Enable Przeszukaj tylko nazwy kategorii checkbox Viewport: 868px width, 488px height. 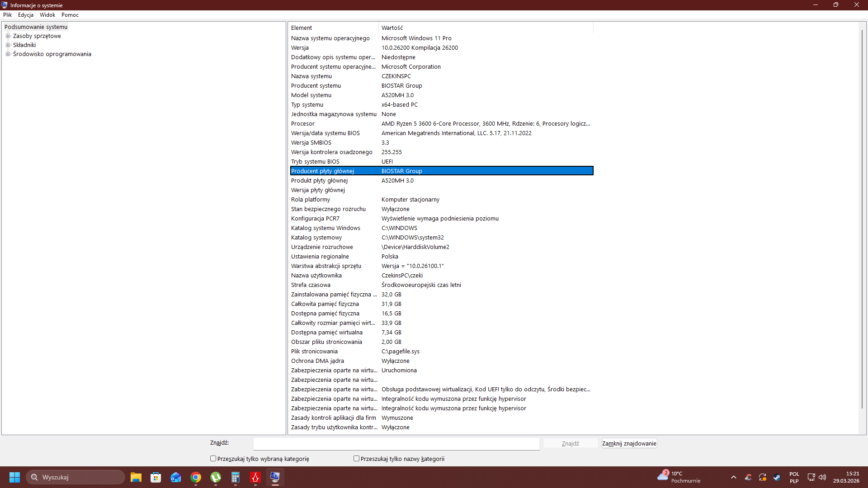tap(357, 459)
